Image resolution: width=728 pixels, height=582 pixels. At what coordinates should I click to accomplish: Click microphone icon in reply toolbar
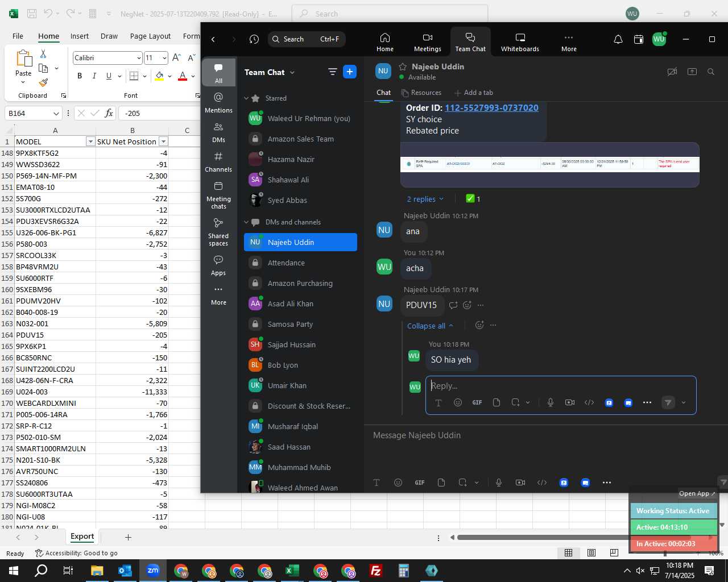(x=551, y=402)
